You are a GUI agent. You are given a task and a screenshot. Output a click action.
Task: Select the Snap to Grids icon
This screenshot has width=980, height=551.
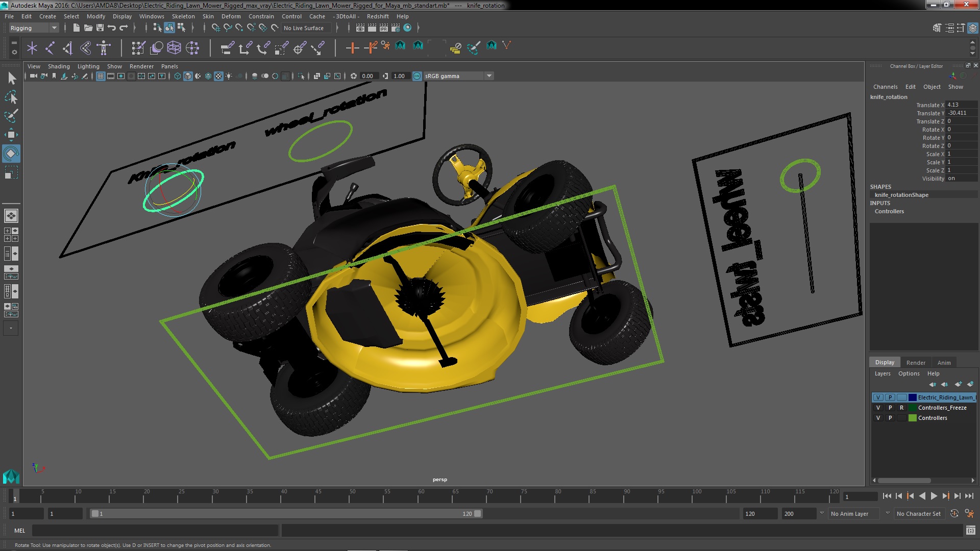point(215,28)
